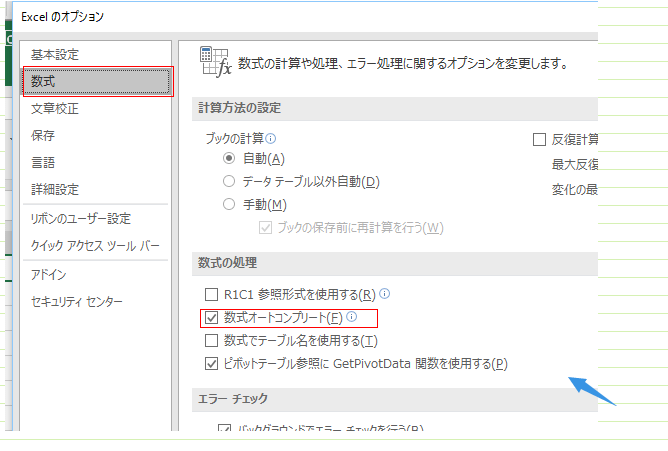Toggle GetPivotData 関数を使用する(P) checkbox

coord(211,364)
